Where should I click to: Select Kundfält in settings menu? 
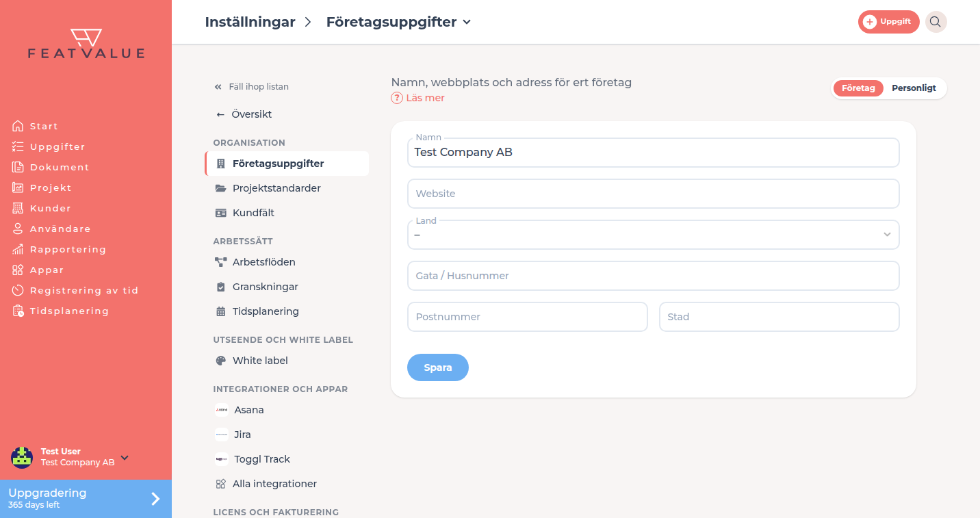287,213
